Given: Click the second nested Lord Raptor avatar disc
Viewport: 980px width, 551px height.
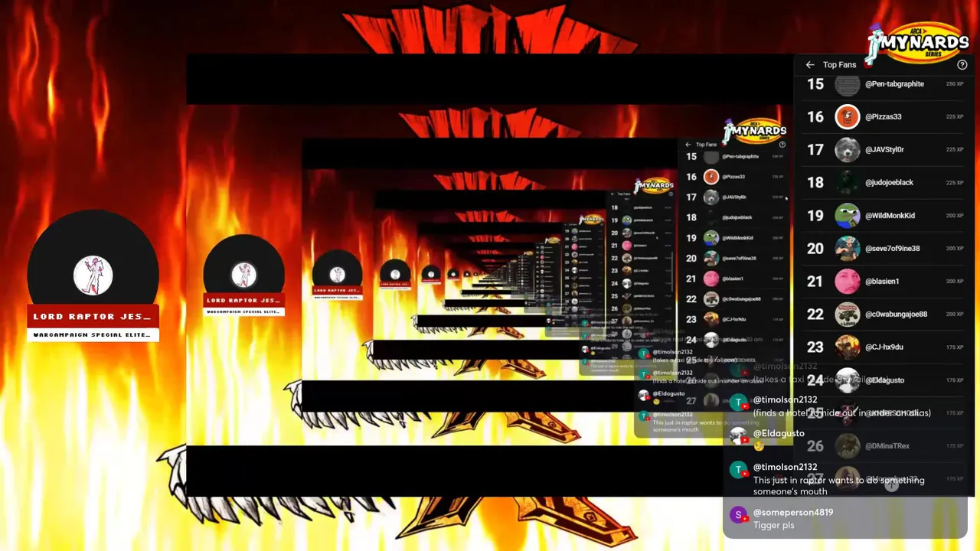Looking at the screenshot, I should tap(243, 276).
